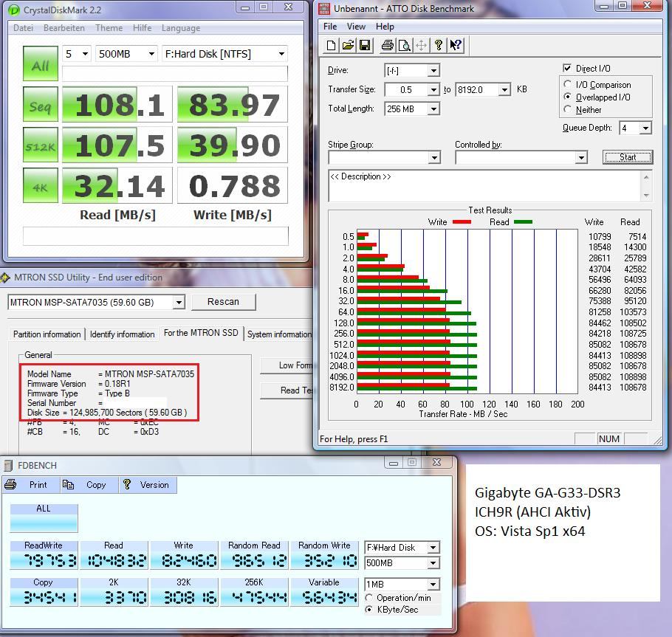Click FDBENCH Version question icon
Image resolution: width=672 pixels, height=637 pixels.
pyautogui.click(x=127, y=484)
